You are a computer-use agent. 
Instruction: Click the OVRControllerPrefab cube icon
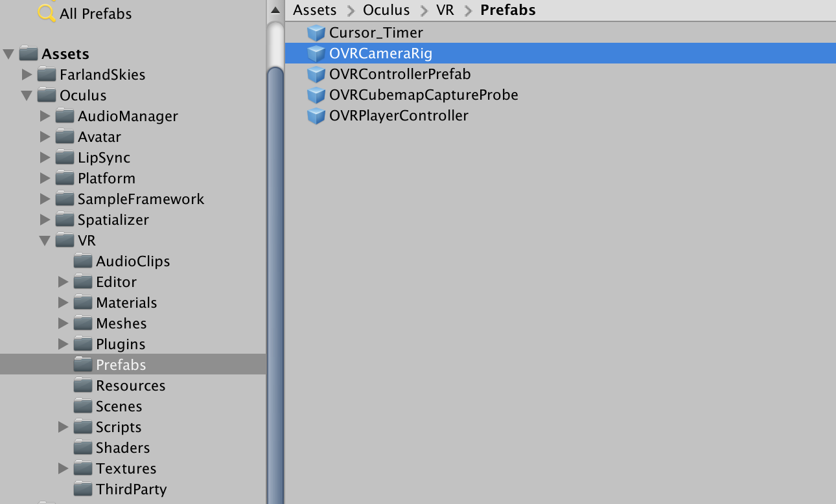316,74
